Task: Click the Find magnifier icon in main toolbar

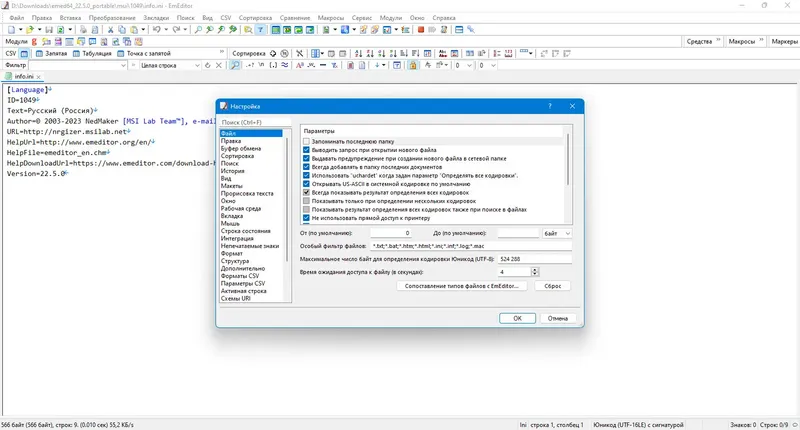Action: coord(198,30)
